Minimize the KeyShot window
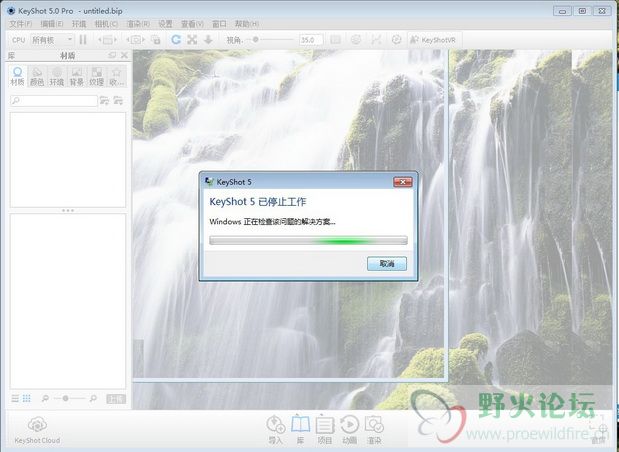The height and width of the screenshot is (452, 619). click(563, 11)
